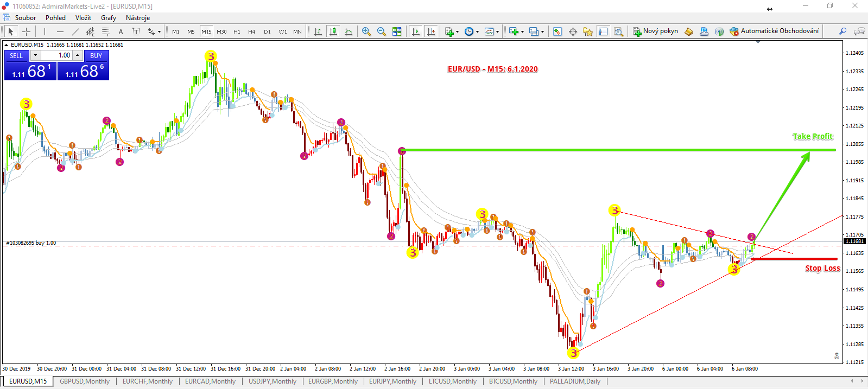The image size is (868, 389).
Task: Switch to line chart display
Action: pos(349,31)
